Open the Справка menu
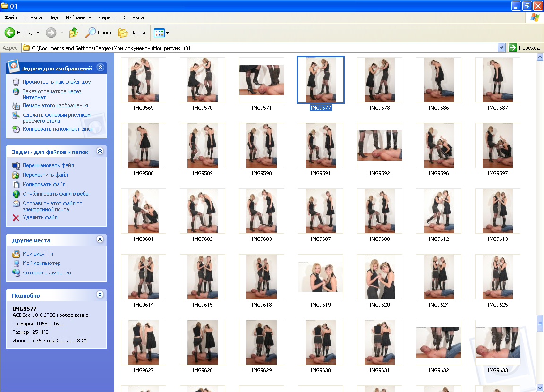Image resolution: width=544 pixels, height=392 pixels. coord(134,17)
